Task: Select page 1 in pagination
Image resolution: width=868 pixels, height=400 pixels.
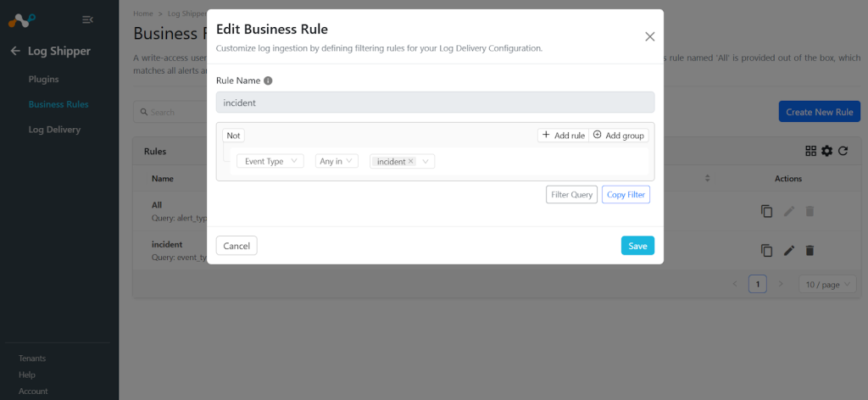Action: pos(757,285)
